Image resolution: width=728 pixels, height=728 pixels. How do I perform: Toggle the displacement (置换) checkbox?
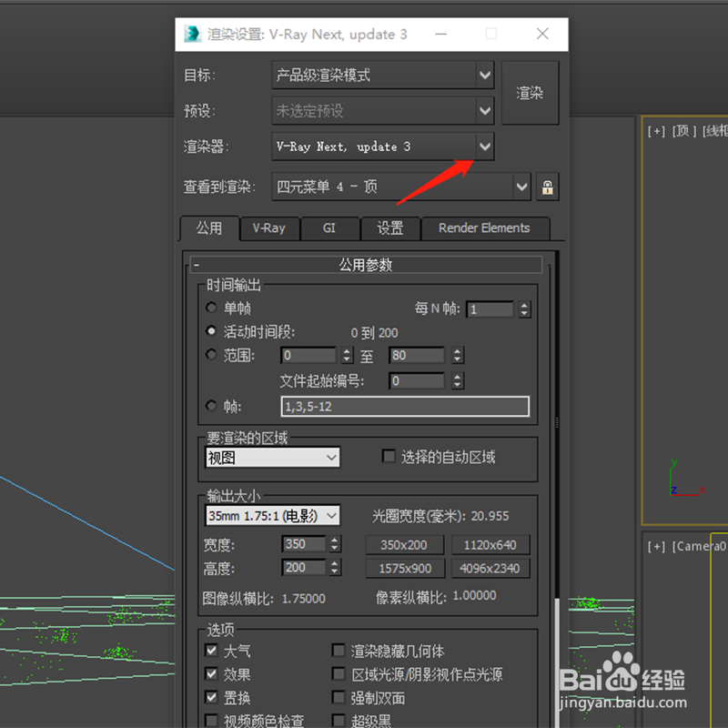[x=211, y=697]
